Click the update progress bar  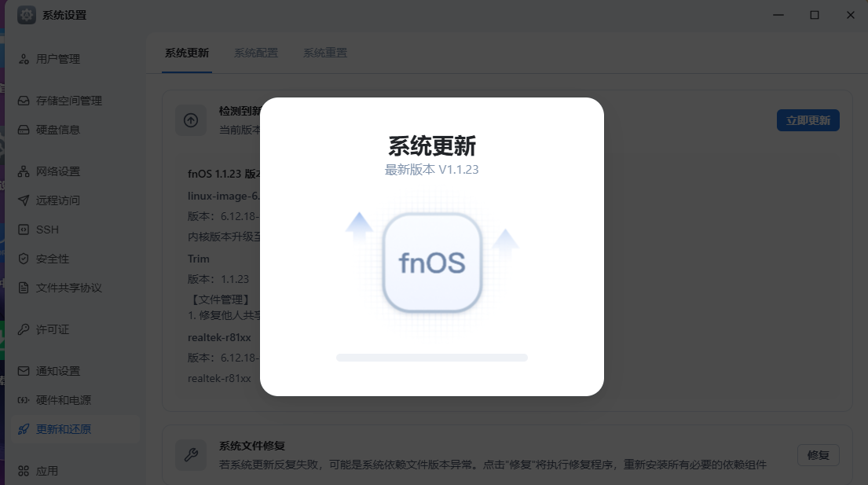(x=432, y=358)
